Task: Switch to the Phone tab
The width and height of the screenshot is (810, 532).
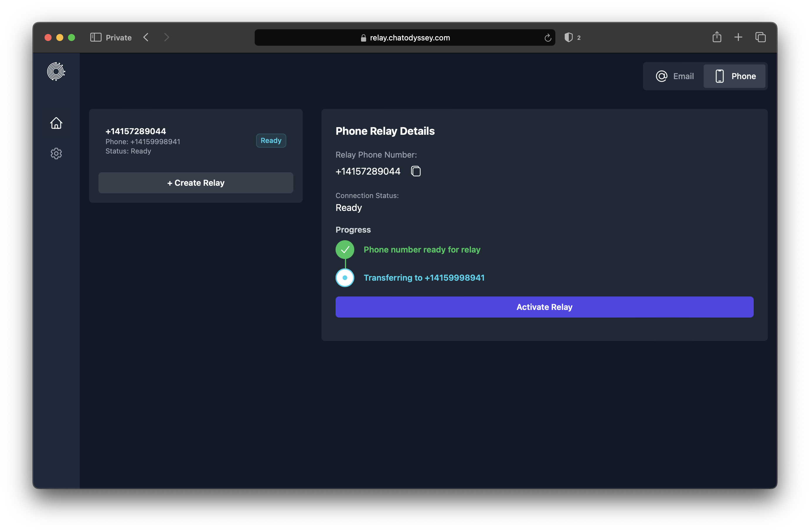Action: tap(735, 76)
